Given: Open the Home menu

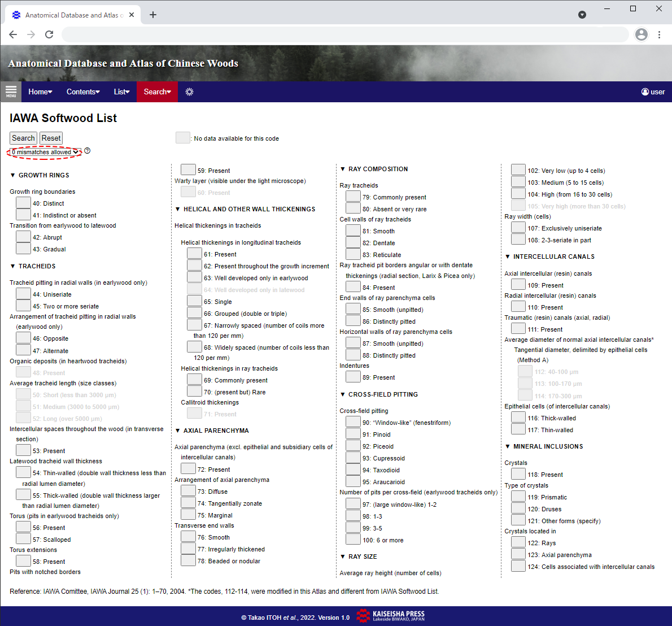Looking at the screenshot, I should click(40, 92).
